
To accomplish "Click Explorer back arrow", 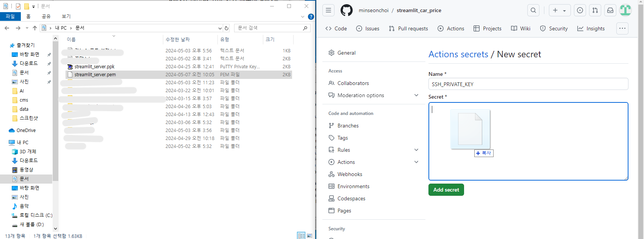I will (x=7, y=28).
